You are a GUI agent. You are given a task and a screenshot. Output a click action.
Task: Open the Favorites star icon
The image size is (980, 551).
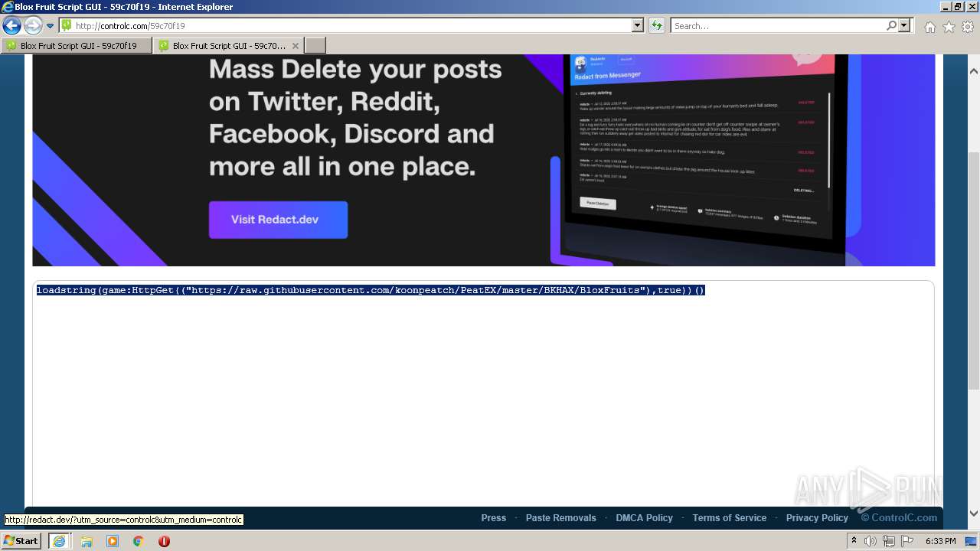pos(949,27)
